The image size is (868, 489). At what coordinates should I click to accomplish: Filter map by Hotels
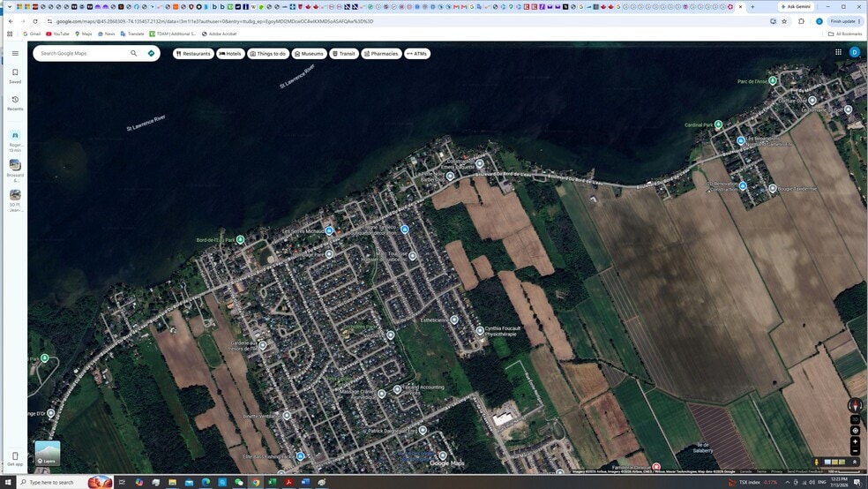coord(230,54)
